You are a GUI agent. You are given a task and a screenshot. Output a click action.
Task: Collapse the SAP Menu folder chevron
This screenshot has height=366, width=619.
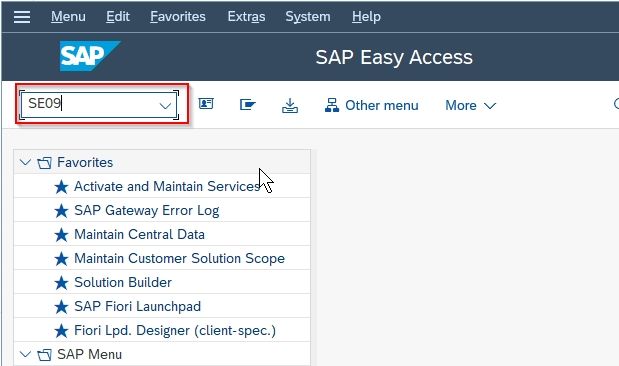point(25,354)
